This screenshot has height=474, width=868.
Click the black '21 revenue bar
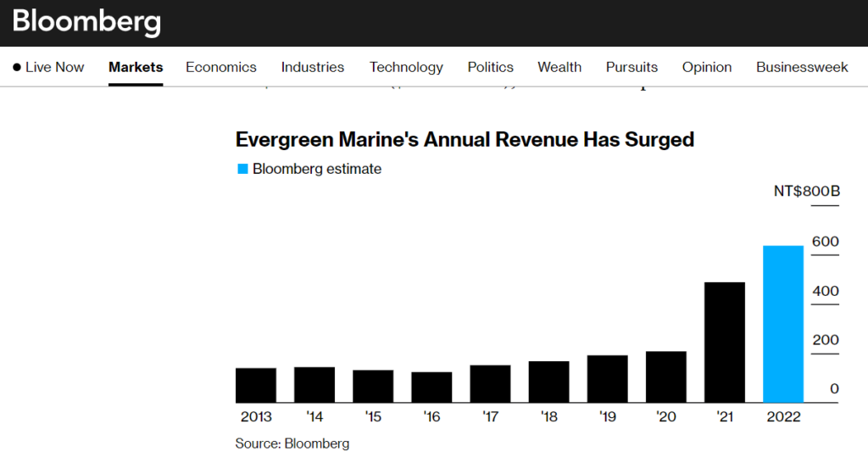click(724, 343)
